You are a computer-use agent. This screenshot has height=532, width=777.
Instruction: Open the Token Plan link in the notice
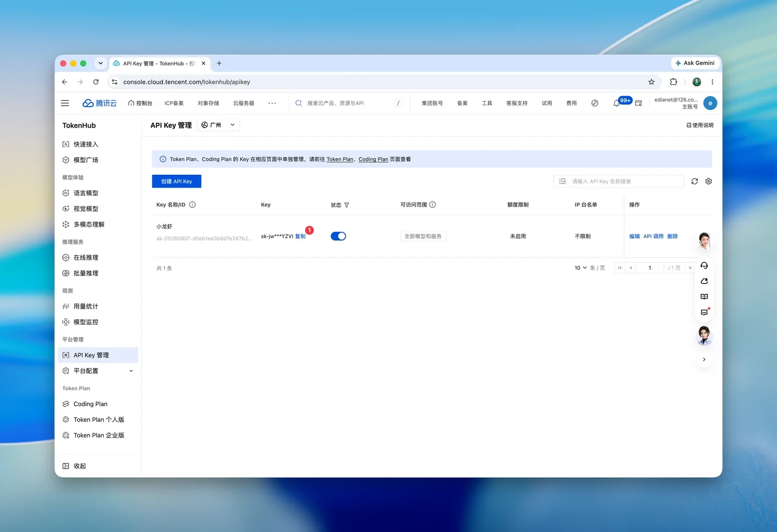[x=339, y=159]
